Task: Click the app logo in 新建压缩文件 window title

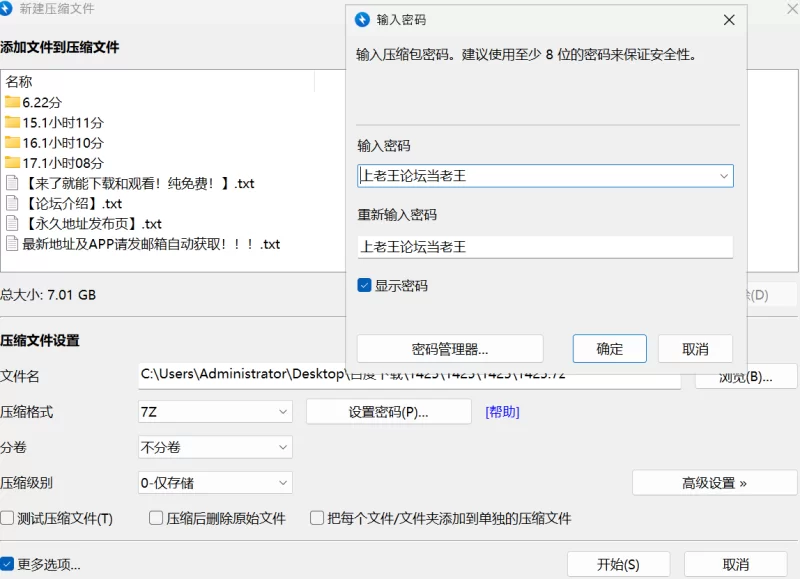Action: click(x=5, y=8)
